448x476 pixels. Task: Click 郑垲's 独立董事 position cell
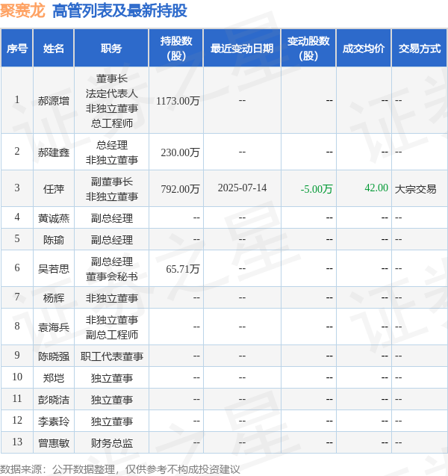tap(112, 378)
